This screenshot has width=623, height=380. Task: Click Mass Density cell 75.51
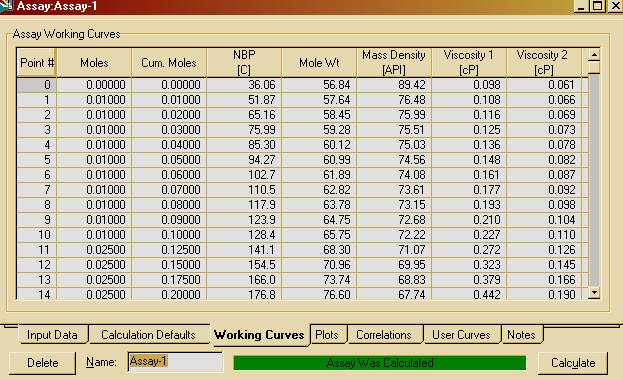tap(394, 130)
